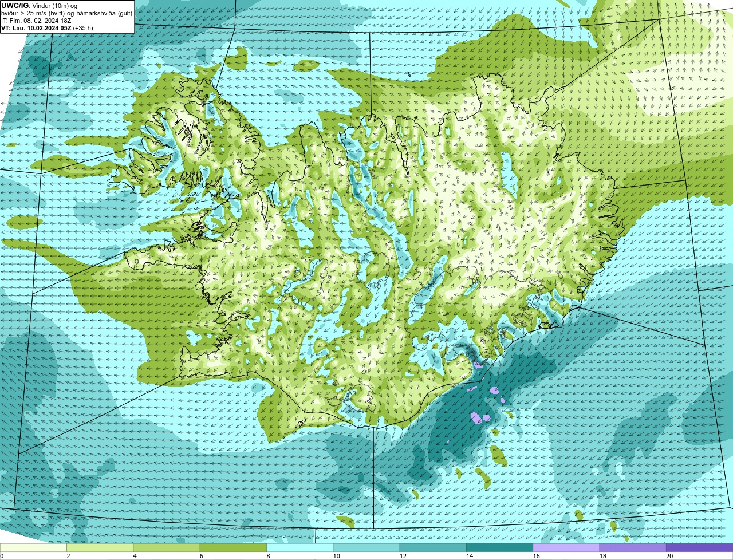This screenshot has width=733, height=560.
Task: Click the 8–10 m/s light cyan legend swatch
Action: (x=300, y=547)
